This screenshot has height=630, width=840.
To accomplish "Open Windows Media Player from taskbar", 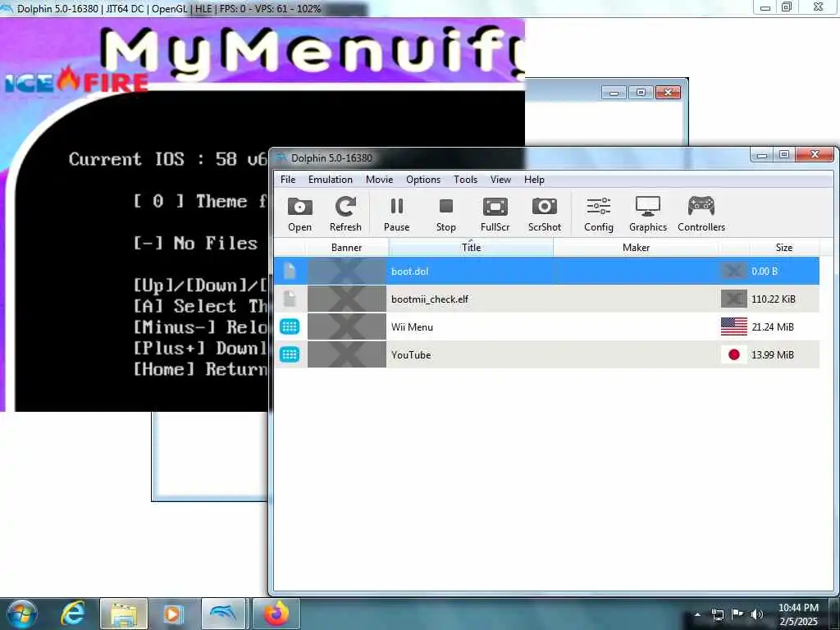I will (x=173, y=614).
